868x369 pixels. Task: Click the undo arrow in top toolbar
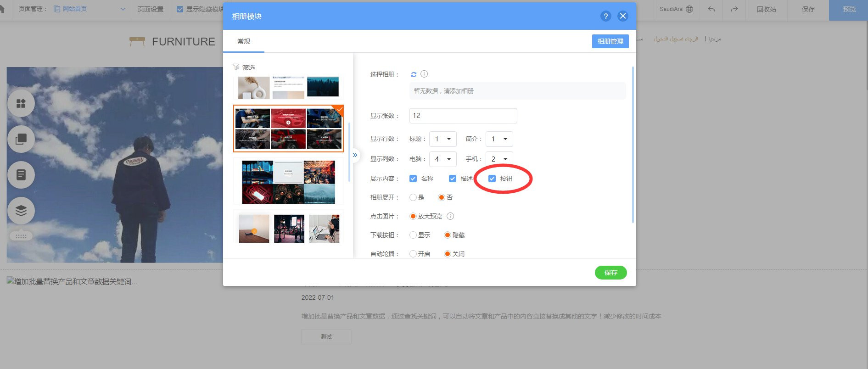click(711, 9)
